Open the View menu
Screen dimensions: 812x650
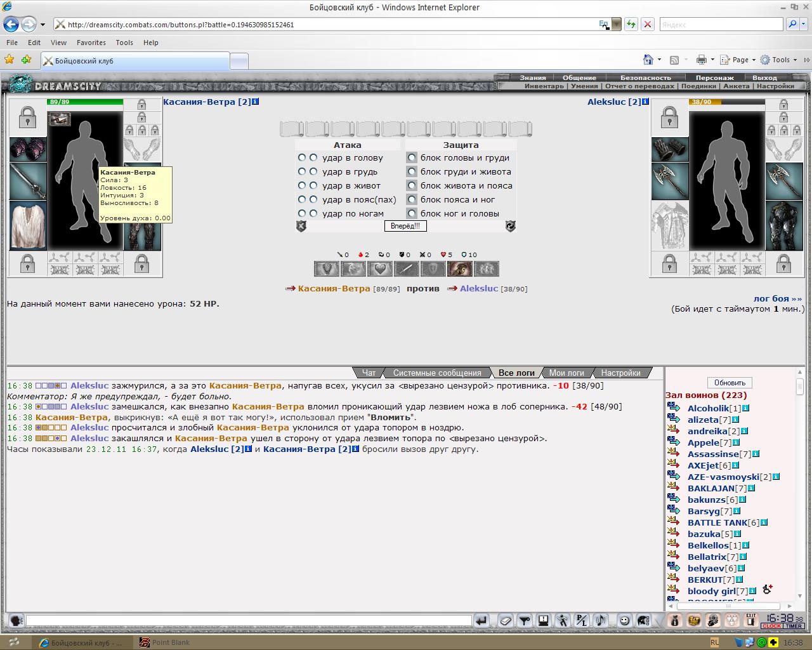point(58,43)
